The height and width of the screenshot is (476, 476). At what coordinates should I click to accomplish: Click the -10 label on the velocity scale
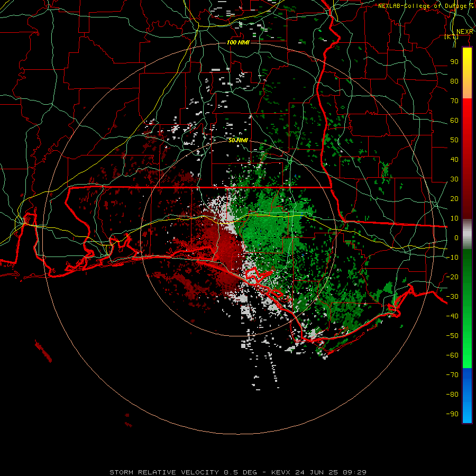(x=452, y=258)
